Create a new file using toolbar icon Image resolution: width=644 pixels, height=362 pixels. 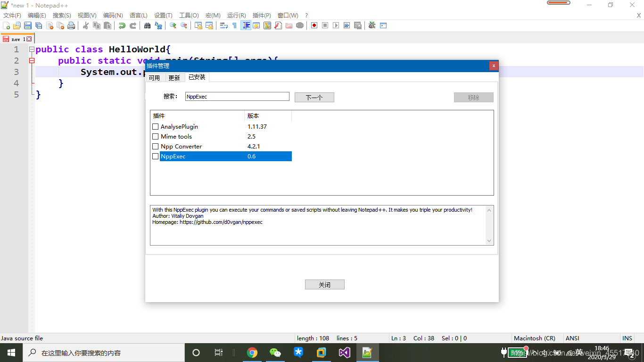[6, 25]
